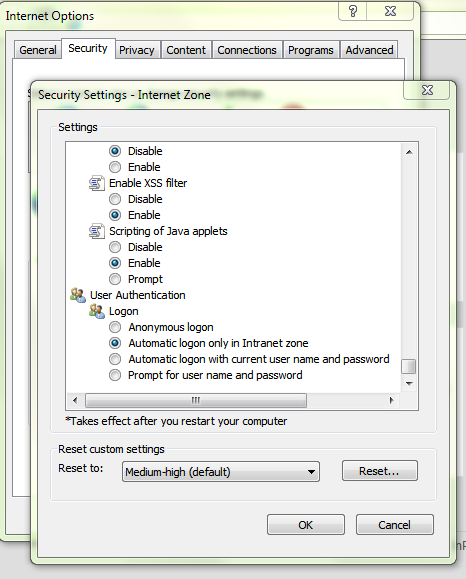Click the horizontal scroll right arrow
This screenshot has width=466, height=579.
pyautogui.click(x=391, y=400)
